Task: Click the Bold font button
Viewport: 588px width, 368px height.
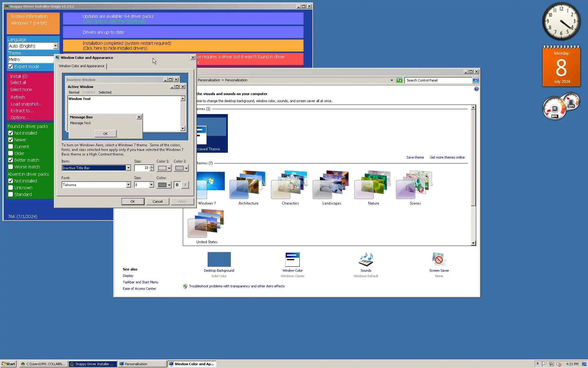Action: tap(177, 185)
